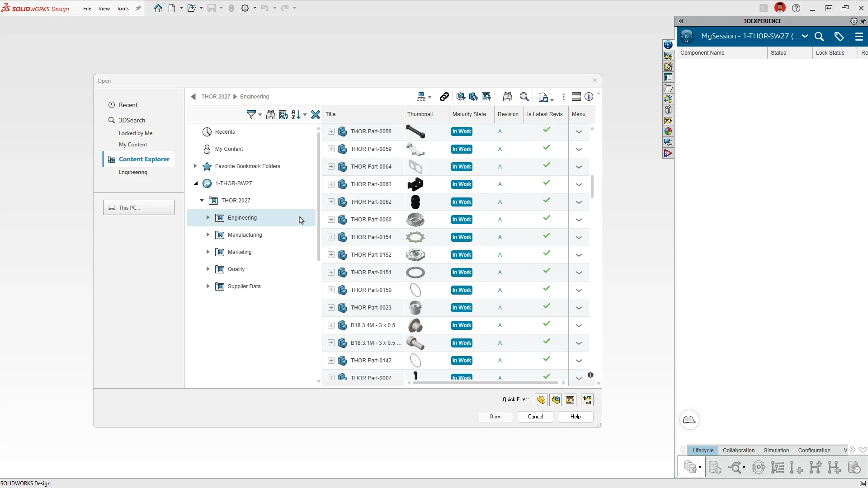Open the search icon in 3DEXPERIENCE panel

(x=819, y=37)
